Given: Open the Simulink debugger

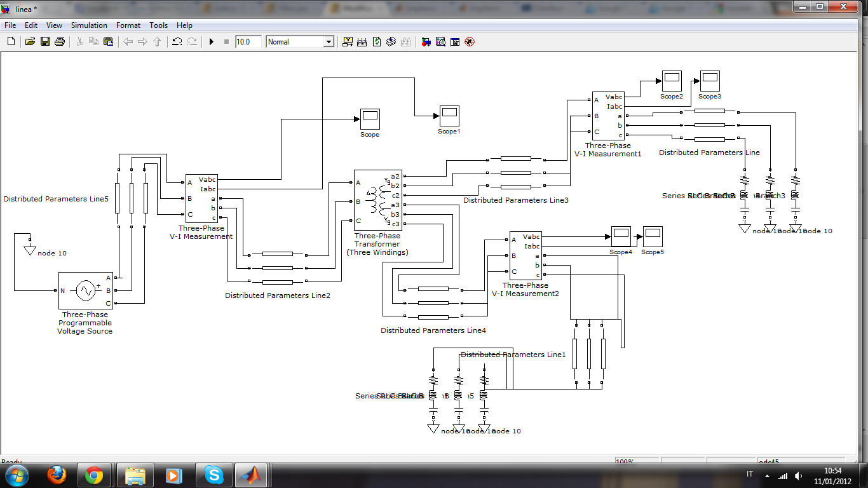Looking at the screenshot, I should coord(426,41).
